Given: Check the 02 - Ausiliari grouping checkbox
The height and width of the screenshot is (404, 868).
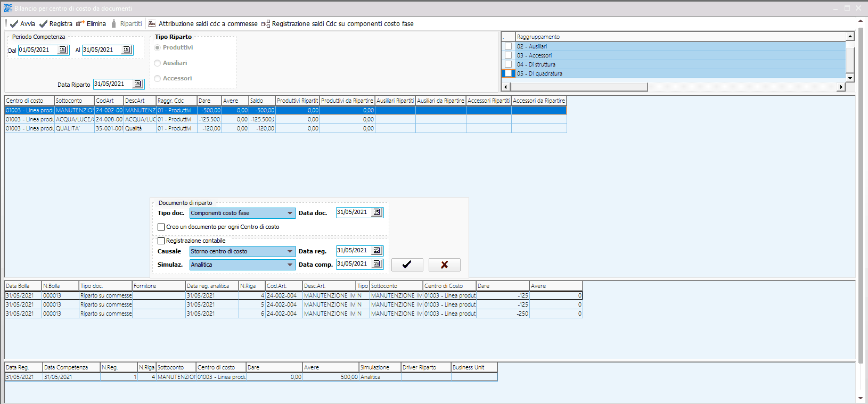Looking at the screenshot, I should pos(508,46).
